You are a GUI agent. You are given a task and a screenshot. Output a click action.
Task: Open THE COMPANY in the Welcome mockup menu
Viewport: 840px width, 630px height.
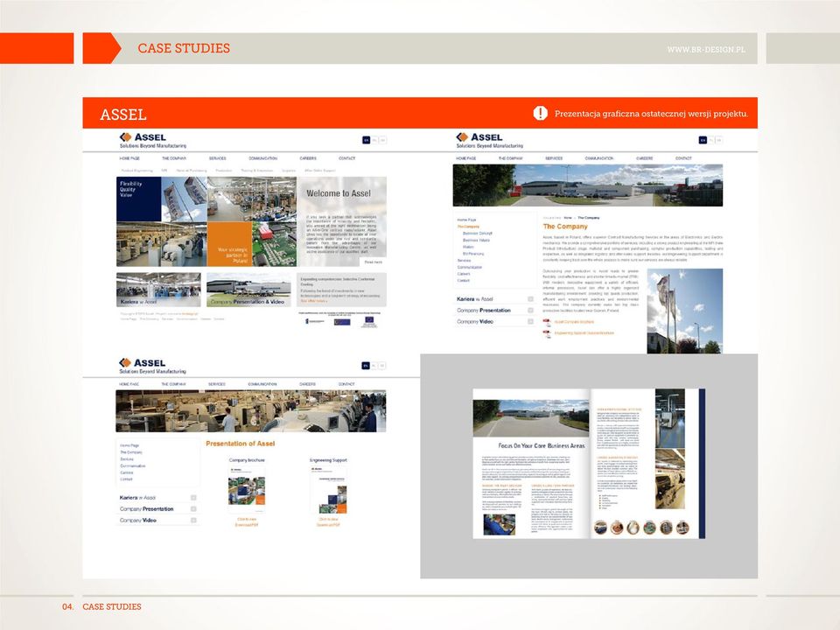tap(174, 158)
